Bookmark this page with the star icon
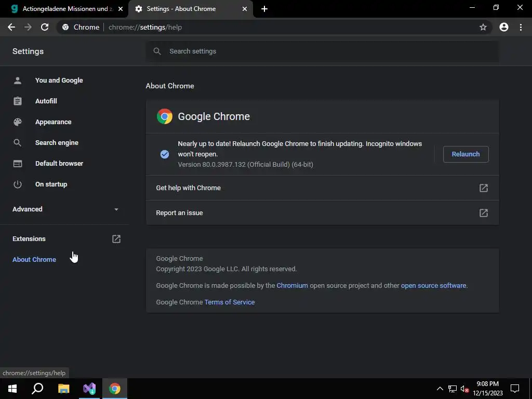The height and width of the screenshot is (399, 532). pos(483,27)
